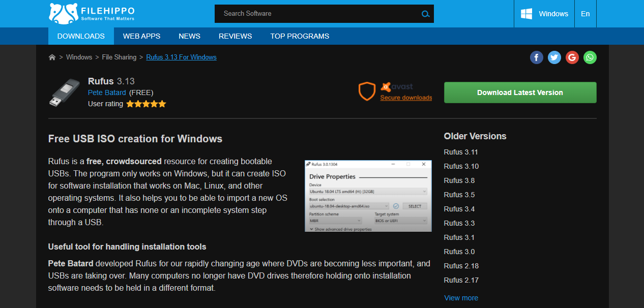Click the Download Latest Version button
The width and height of the screenshot is (644, 308).
[x=520, y=93]
